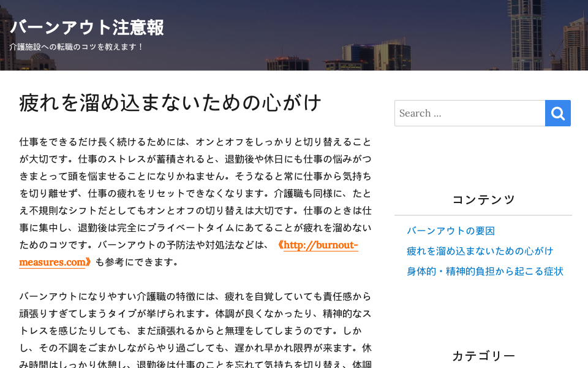Go to 身体的・精神的負担から起こる症状 page

pos(484,271)
